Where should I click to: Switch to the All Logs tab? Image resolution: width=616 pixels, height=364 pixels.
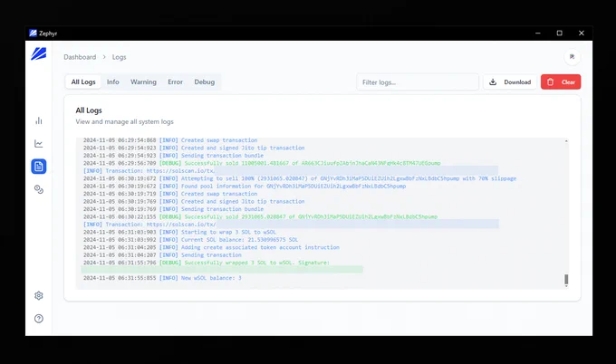[83, 82]
